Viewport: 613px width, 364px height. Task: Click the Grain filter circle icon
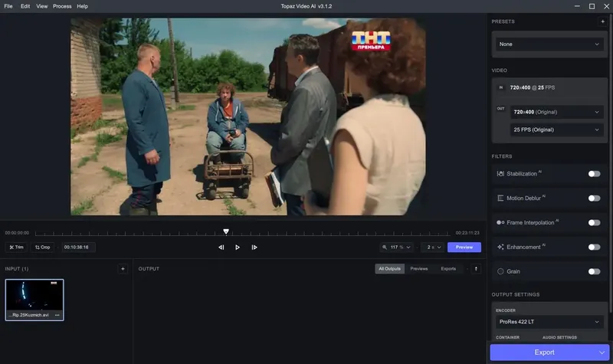pos(500,271)
